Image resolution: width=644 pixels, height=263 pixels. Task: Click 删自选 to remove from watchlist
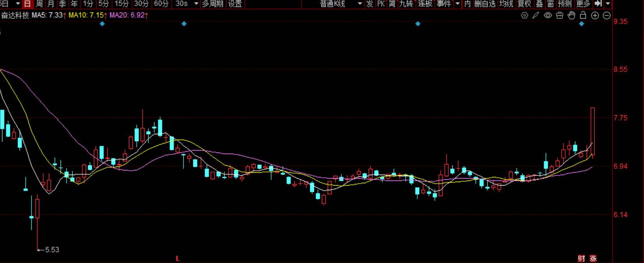point(485,4)
